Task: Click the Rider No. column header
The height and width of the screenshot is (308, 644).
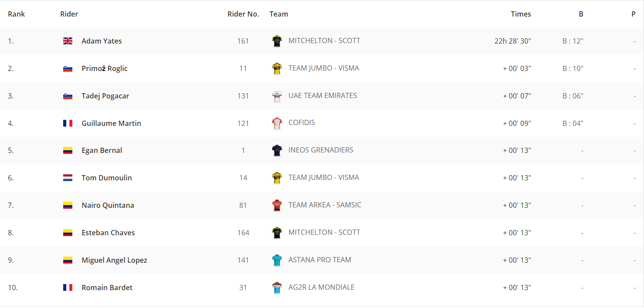Action: (243, 14)
